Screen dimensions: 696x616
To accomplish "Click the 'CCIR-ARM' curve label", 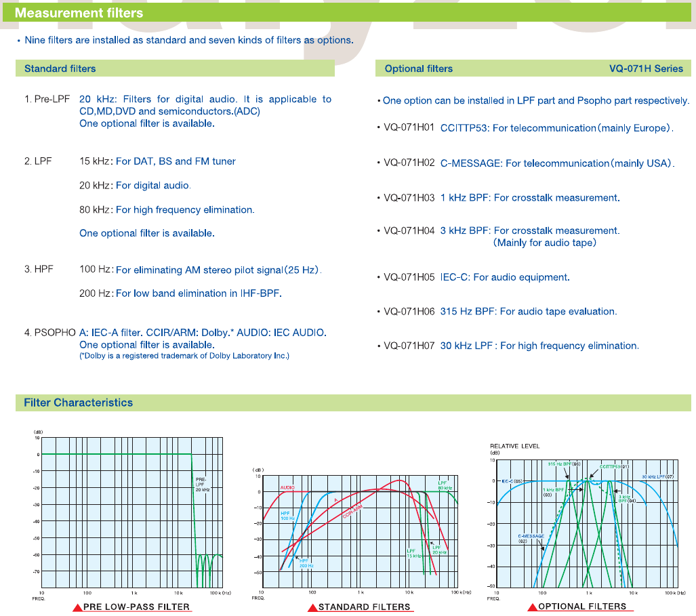I will point(352,512).
